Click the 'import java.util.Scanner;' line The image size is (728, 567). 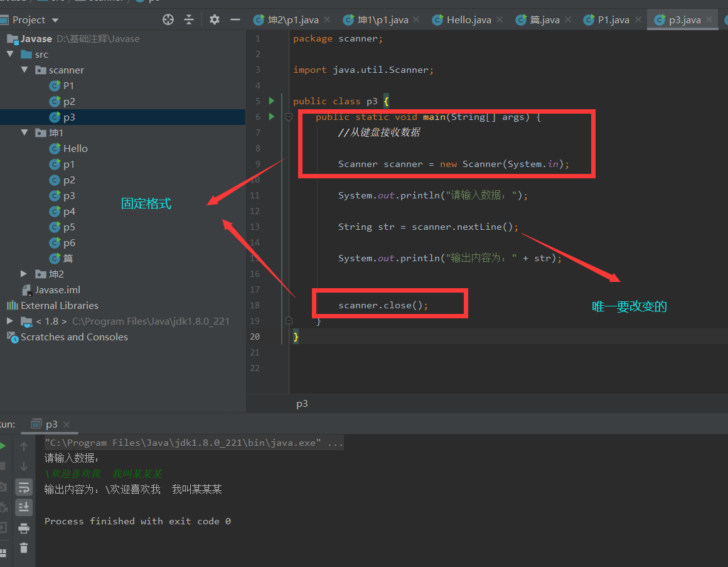[363, 70]
